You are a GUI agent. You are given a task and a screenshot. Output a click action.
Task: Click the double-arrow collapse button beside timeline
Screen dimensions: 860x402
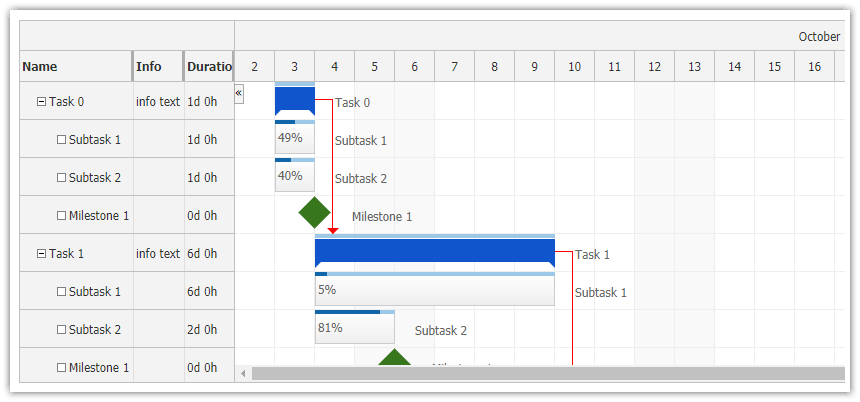(239, 94)
